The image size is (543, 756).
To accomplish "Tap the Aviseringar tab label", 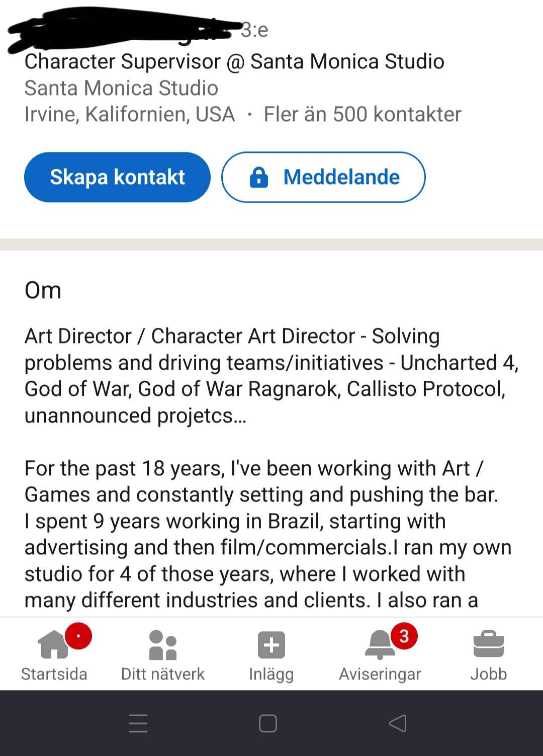I will pyautogui.click(x=380, y=674).
